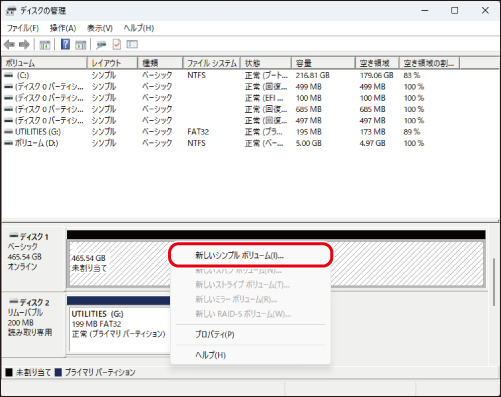Open help with the blue question mark icon

point(65,44)
